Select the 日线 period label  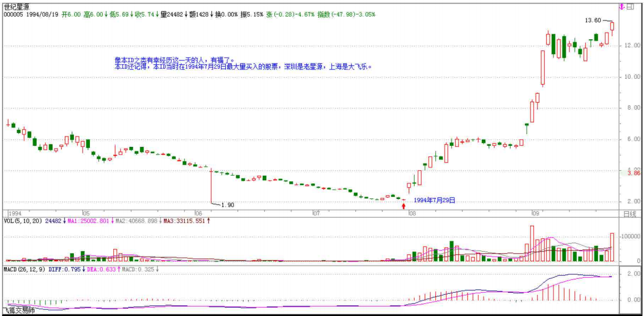[629, 213]
